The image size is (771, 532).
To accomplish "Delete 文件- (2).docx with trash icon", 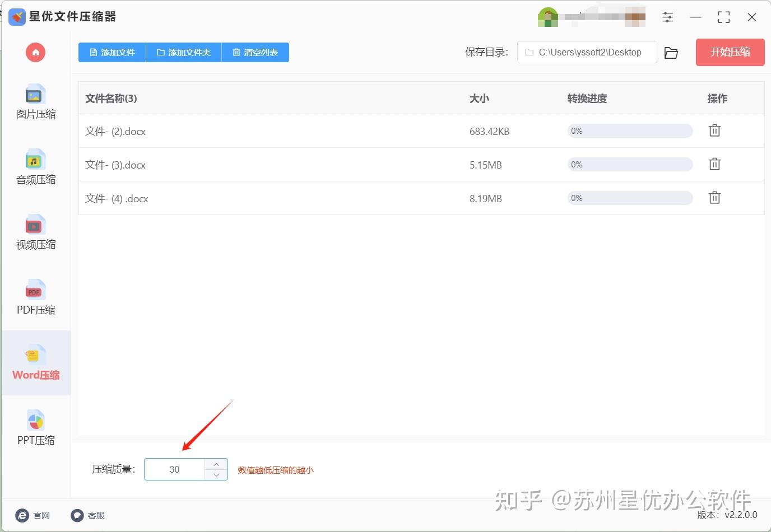I will click(x=714, y=130).
